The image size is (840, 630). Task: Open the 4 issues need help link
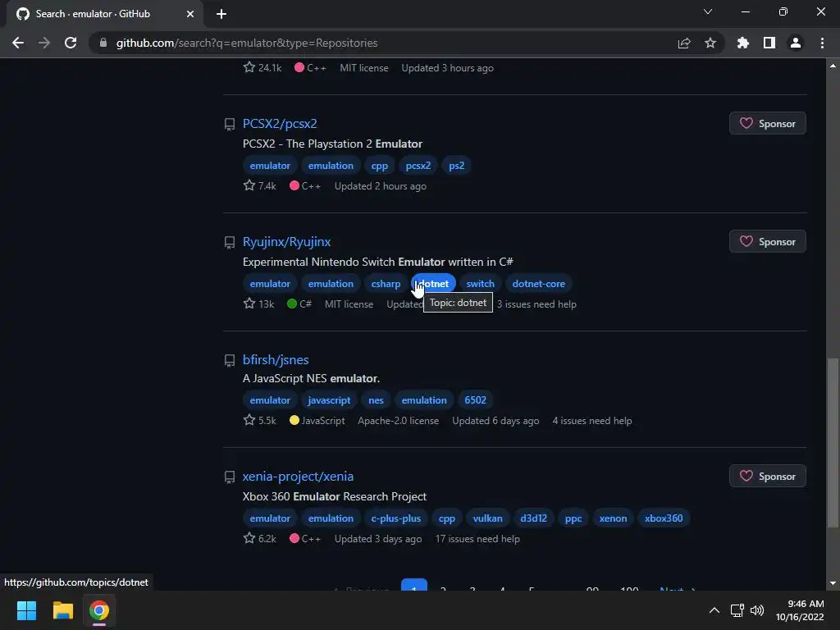click(592, 421)
